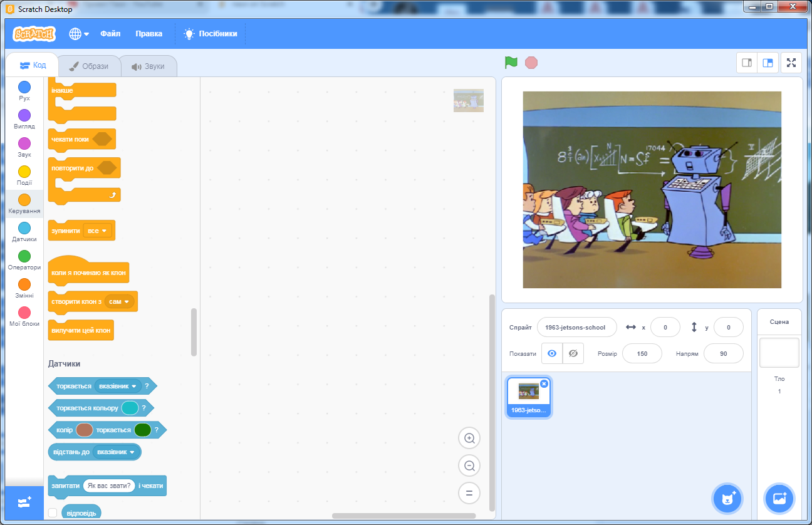Click the sprite name field

pyautogui.click(x=576, y=328)
